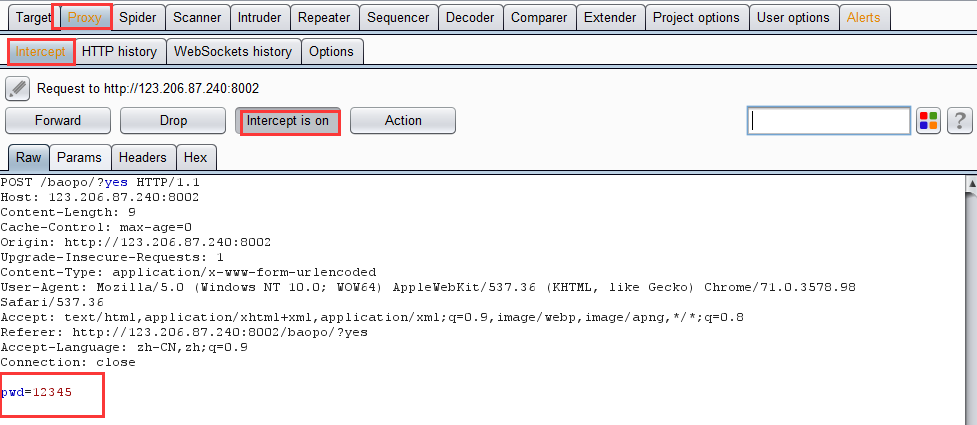The width and height of the screenshot is (977, 425).
Task: Click the Host: 123.206.87.240:8002 header
Action: (100, 198)
